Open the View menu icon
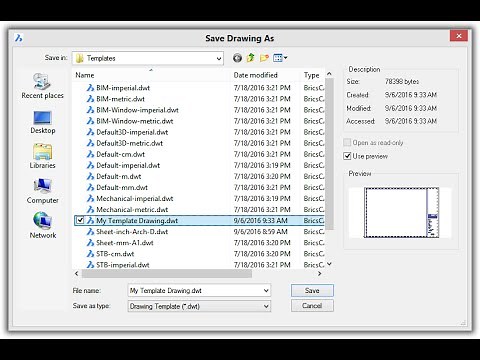480x360 pixels. 280,58
